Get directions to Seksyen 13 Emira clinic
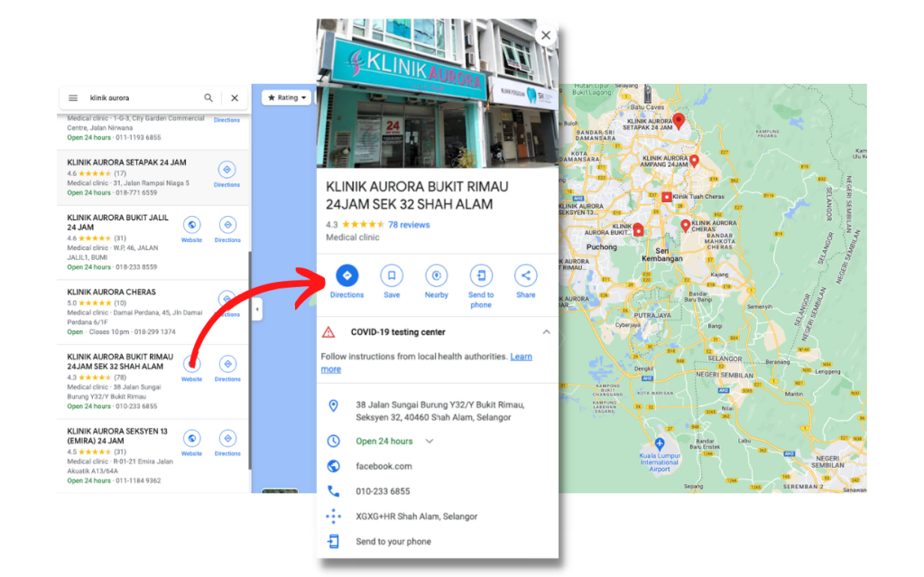 [x=227, y=443]
